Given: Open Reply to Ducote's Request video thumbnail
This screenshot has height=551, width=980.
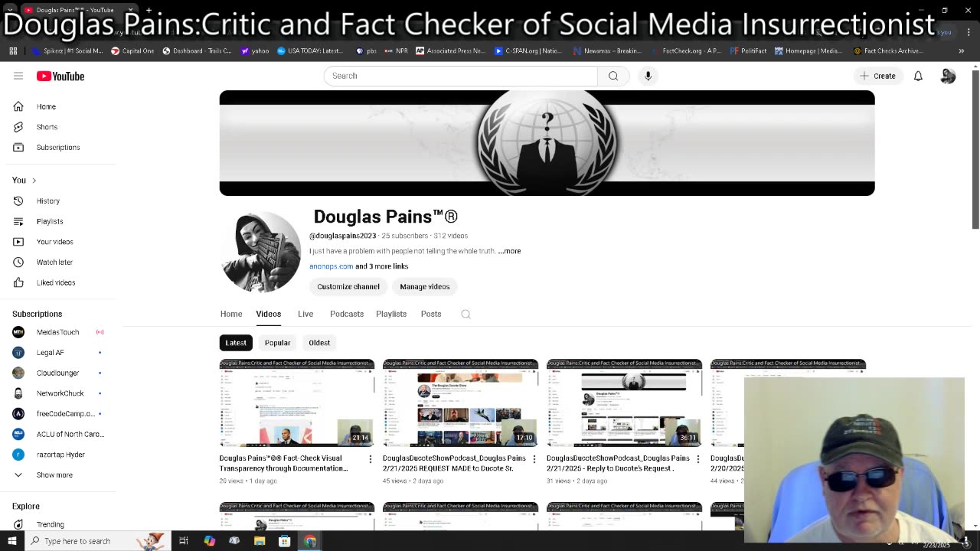Looking at the screenshot, I should [624, 403].
